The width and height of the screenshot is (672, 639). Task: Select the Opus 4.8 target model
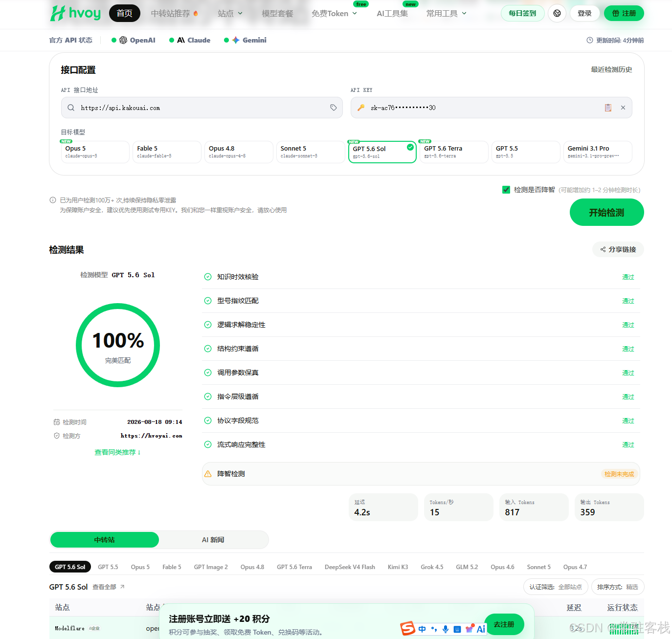[239, 152]
